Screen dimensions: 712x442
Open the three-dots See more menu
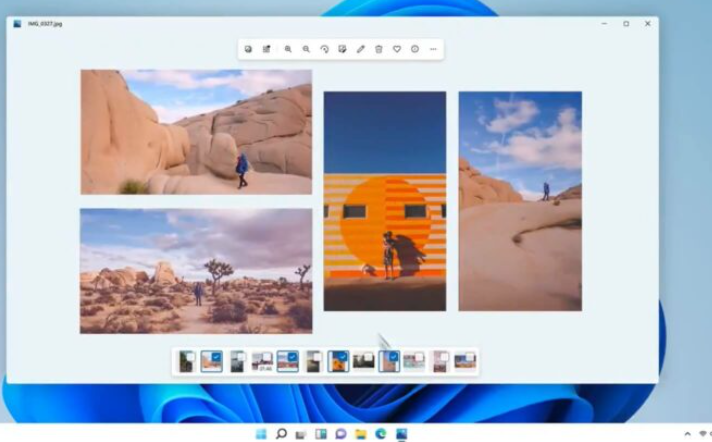point(433,49)
